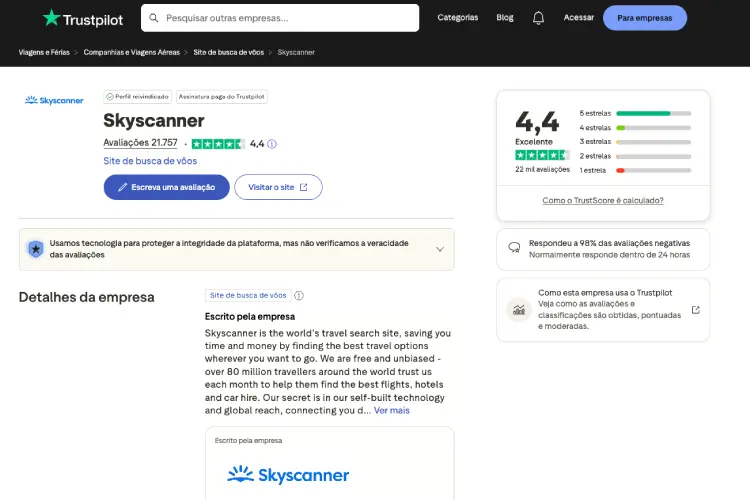Open Como o TrustScore é calculado link

[603, 200]
